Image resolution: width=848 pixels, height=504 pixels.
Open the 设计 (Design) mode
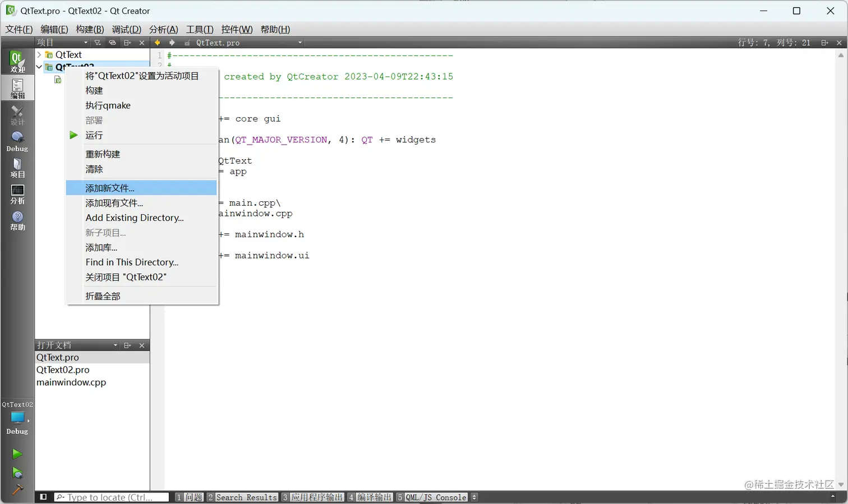tap(17, 115)
